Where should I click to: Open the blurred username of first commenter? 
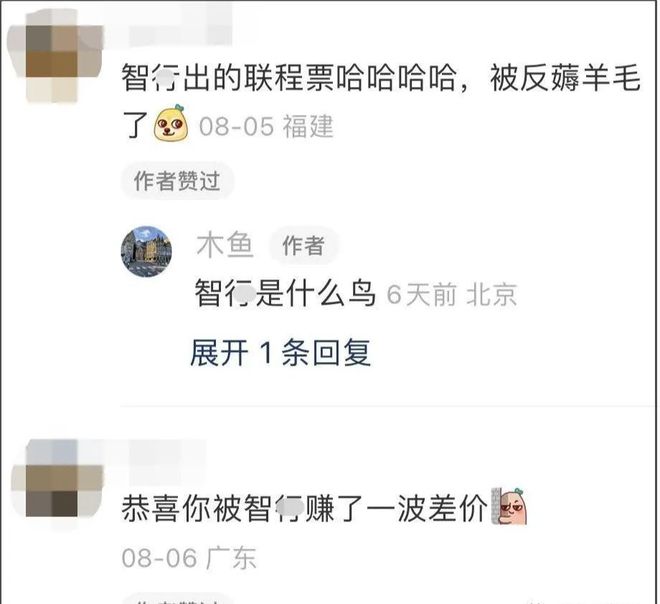[180, 25]
